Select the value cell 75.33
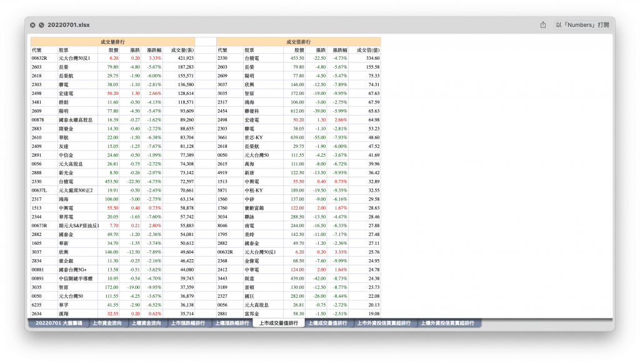The width and height of the screenshot is (640, 364). [x=364, y=76]
